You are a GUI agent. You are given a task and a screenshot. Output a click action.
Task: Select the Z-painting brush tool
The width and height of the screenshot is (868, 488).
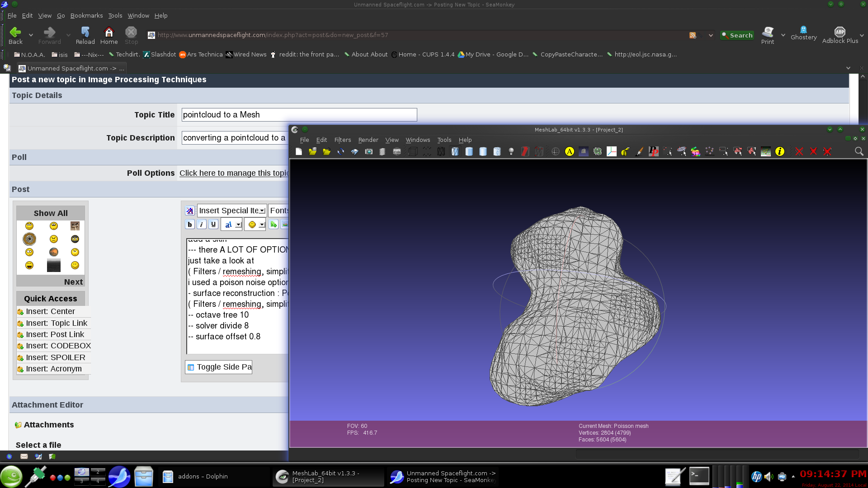pyautogui.click(x=639, y=152)
